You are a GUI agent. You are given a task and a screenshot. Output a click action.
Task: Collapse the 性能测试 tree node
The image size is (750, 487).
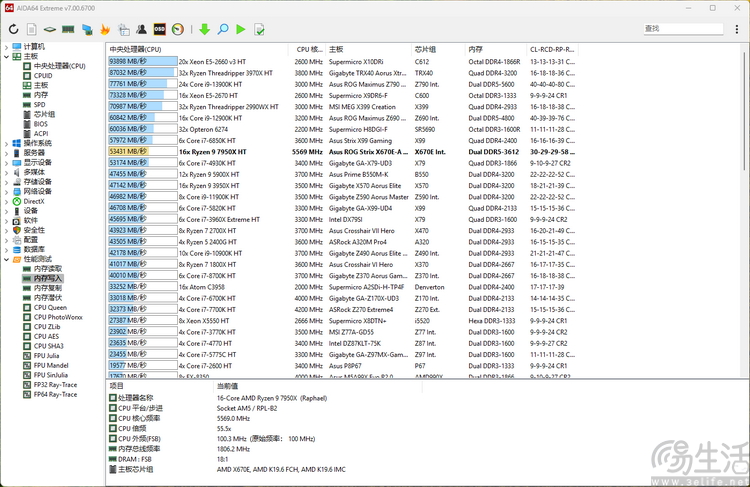point(6,259)
